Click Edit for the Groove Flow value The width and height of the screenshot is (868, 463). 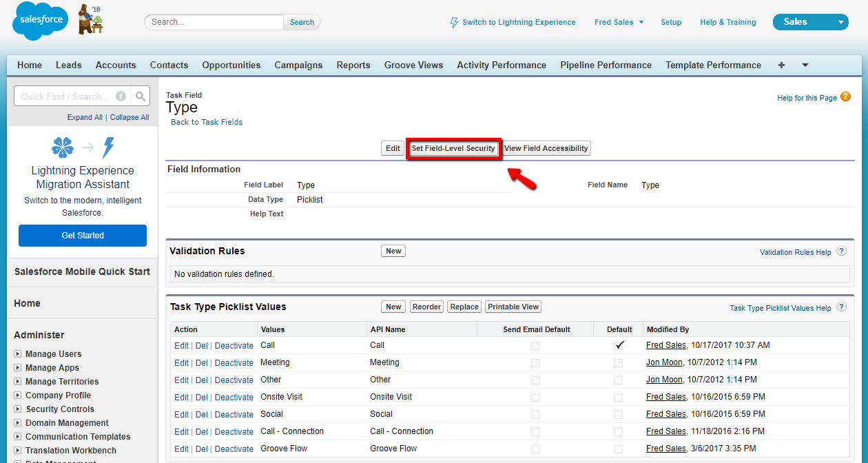[x=181, y=449]
